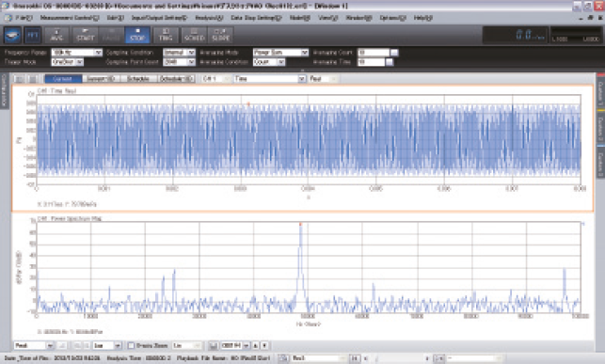Click the Averaging Count input field

(374, 53)
